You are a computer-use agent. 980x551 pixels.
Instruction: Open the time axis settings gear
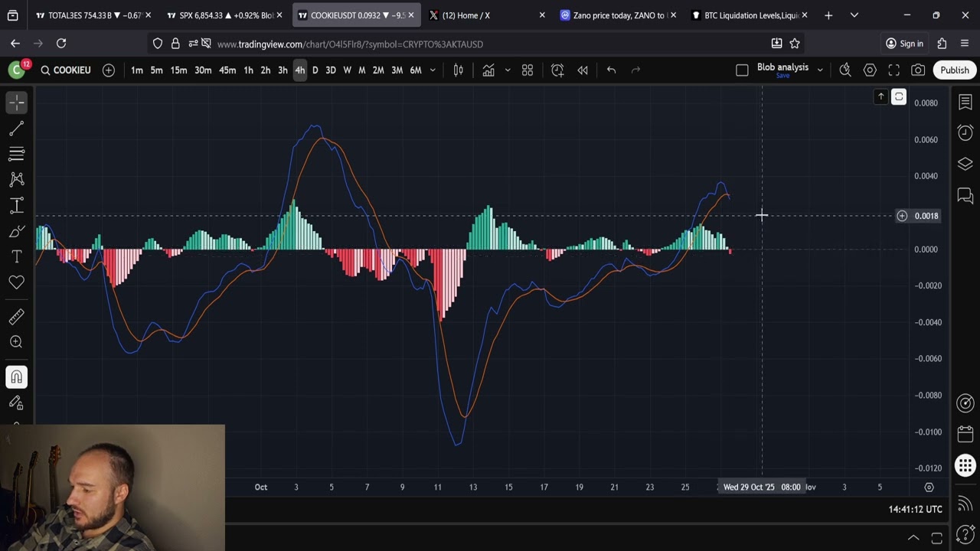click(x=929, y=487)
